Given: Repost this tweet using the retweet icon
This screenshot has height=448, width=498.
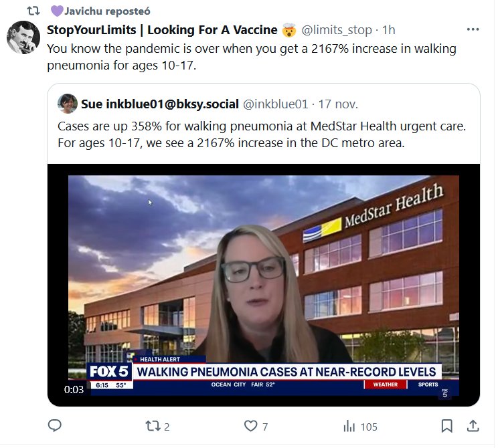Looking at the screenshot, I should point(153,426).
